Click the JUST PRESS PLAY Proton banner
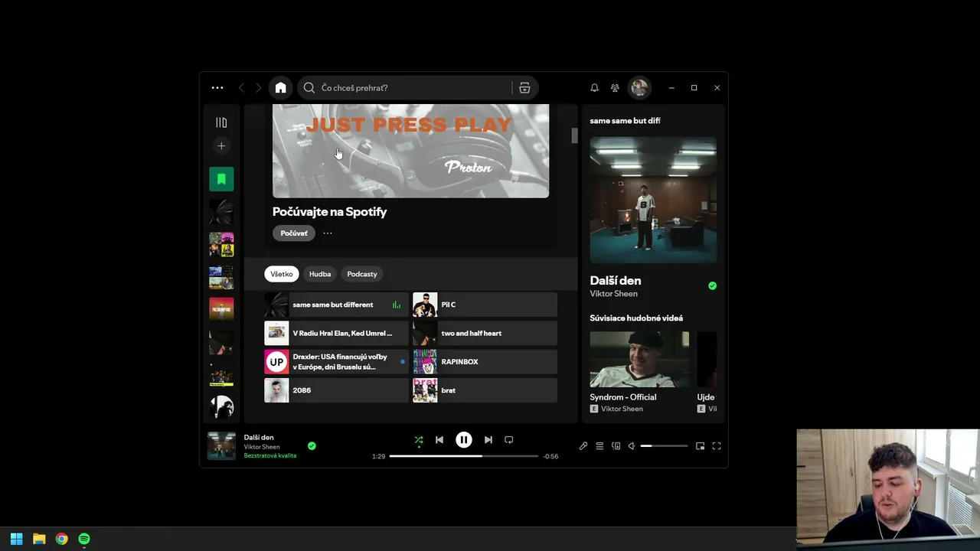Screen dimensions: 980x551 pos(410,151)
